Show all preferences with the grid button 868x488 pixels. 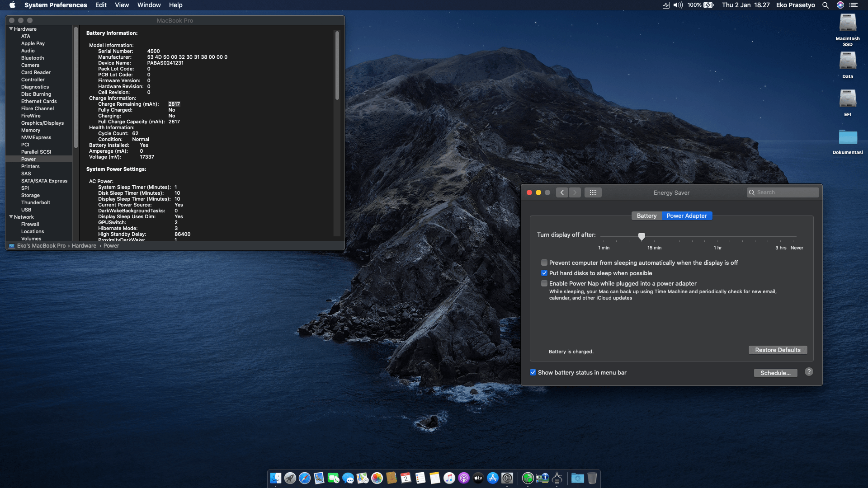593,192
